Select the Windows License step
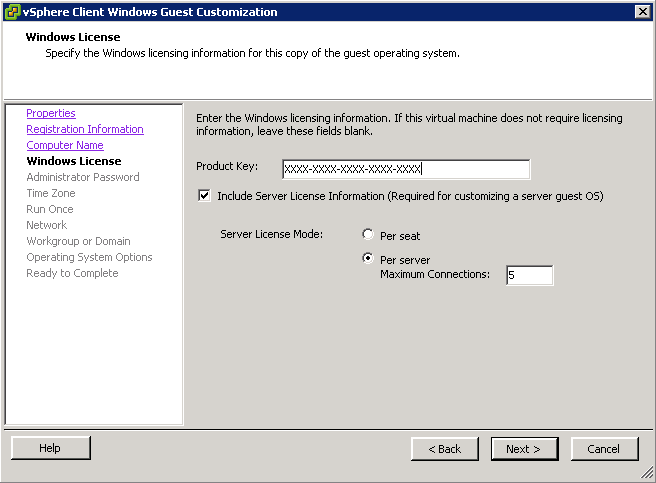The image size is (656, 483). click(74, 161)
